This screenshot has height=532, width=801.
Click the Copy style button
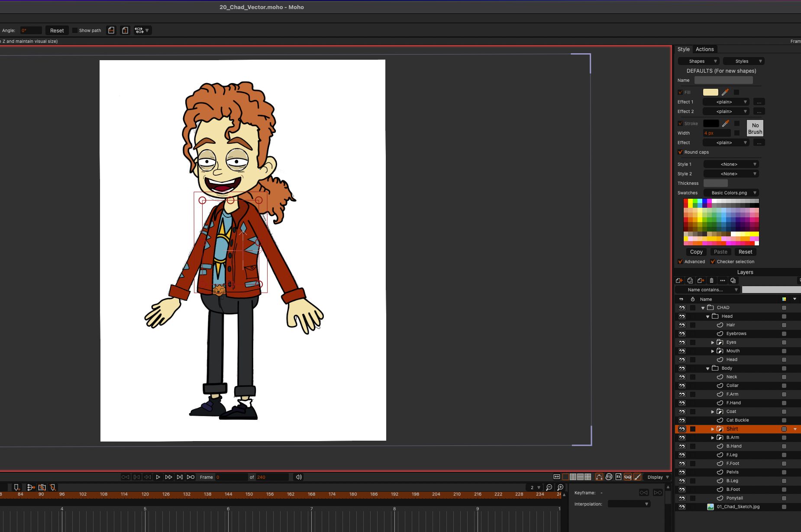coord(696,251)
